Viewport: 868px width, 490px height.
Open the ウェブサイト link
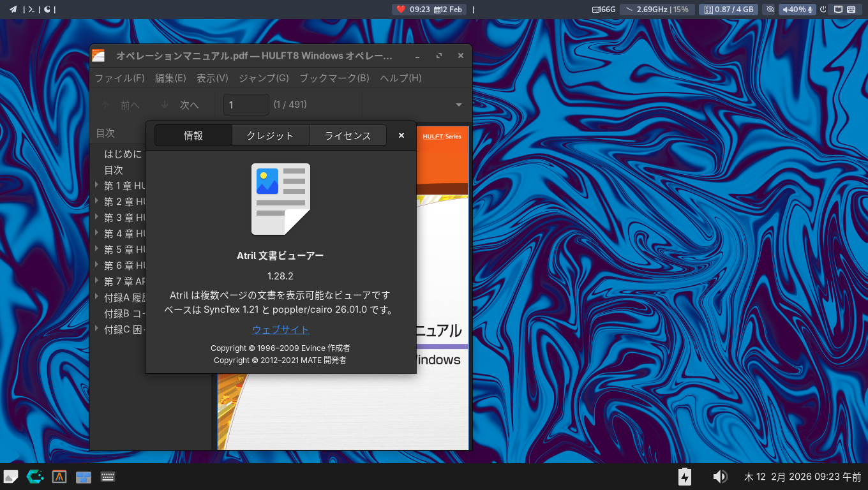click(x=280, y=329)
